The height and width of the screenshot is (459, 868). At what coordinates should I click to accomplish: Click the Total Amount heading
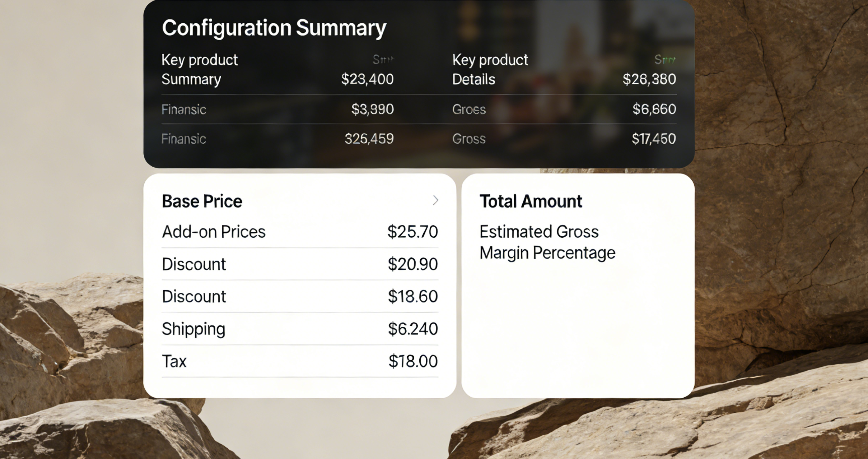coord(531,201)
